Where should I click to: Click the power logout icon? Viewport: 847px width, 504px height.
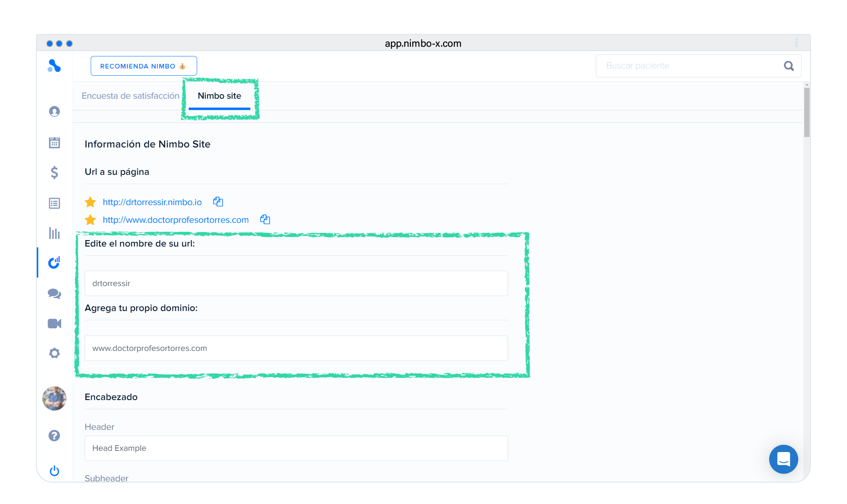[x=54, y=471]
